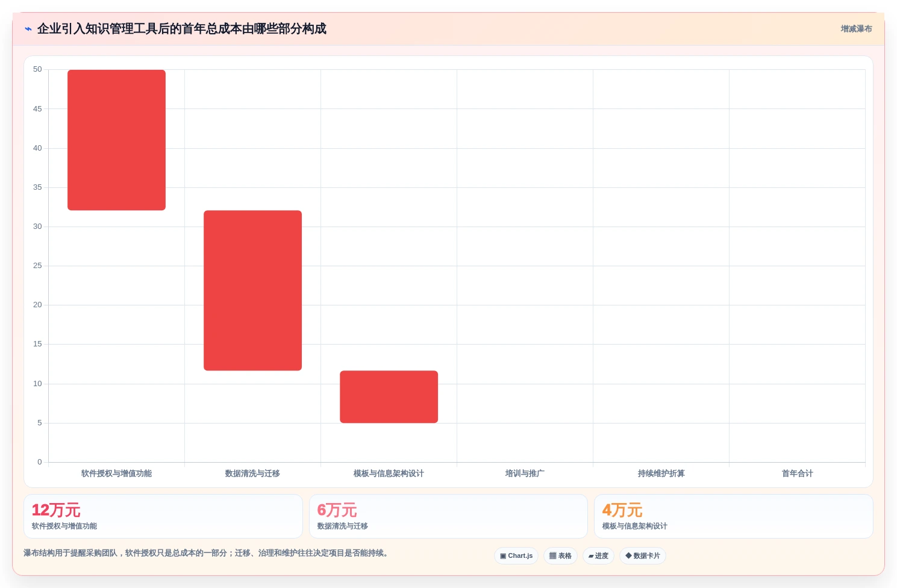This screenshot has height=588, width=897.
Task: Click the y-axis value 25
Action: pyautogui.click(x=37, y=266)
